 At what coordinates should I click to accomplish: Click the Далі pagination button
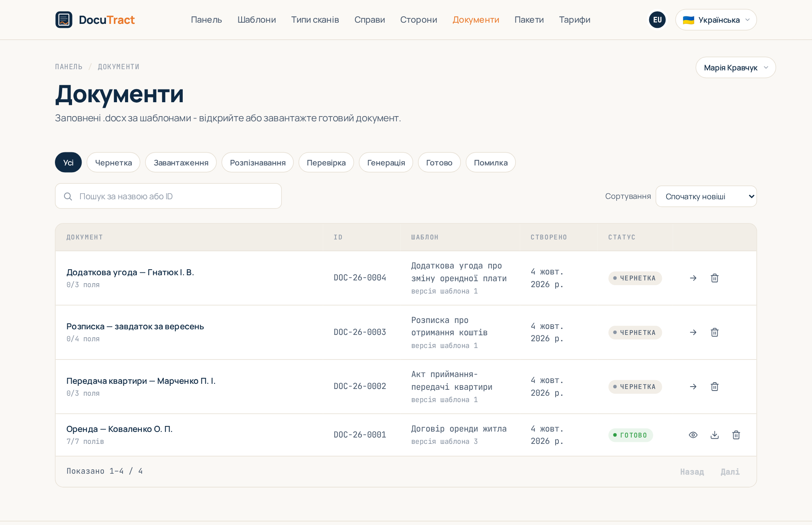[x=730, y=472]
